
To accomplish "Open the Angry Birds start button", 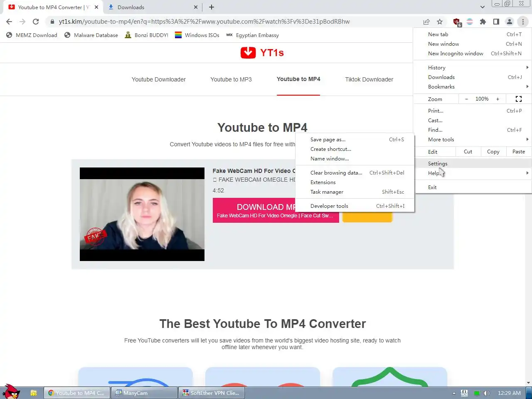I will pos(11,392).
